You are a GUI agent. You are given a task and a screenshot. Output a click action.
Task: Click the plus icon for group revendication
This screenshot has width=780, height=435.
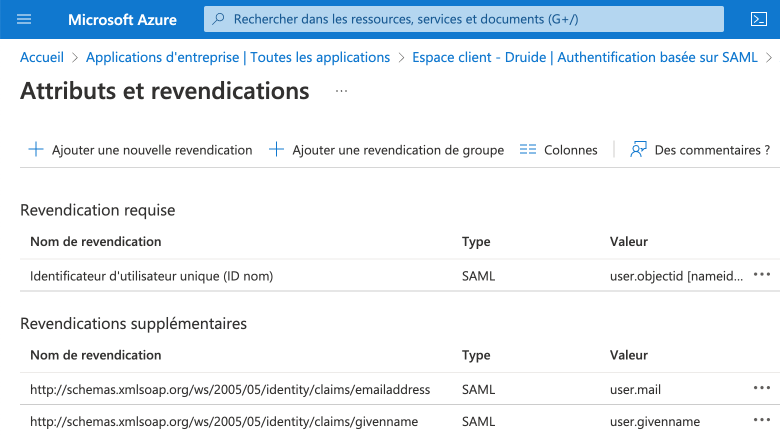(277, 150)
